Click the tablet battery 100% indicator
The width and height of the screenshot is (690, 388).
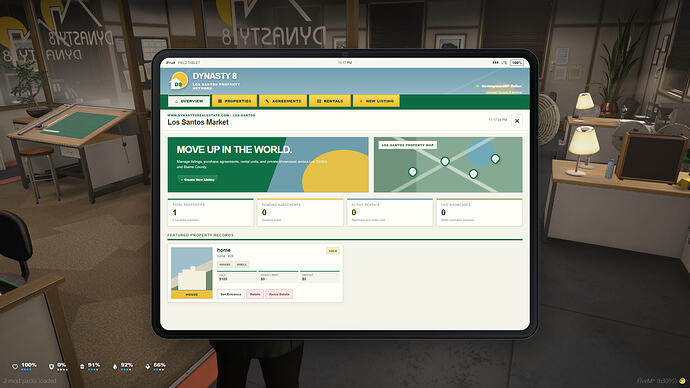pyautogui.click(x=517, y=63)
